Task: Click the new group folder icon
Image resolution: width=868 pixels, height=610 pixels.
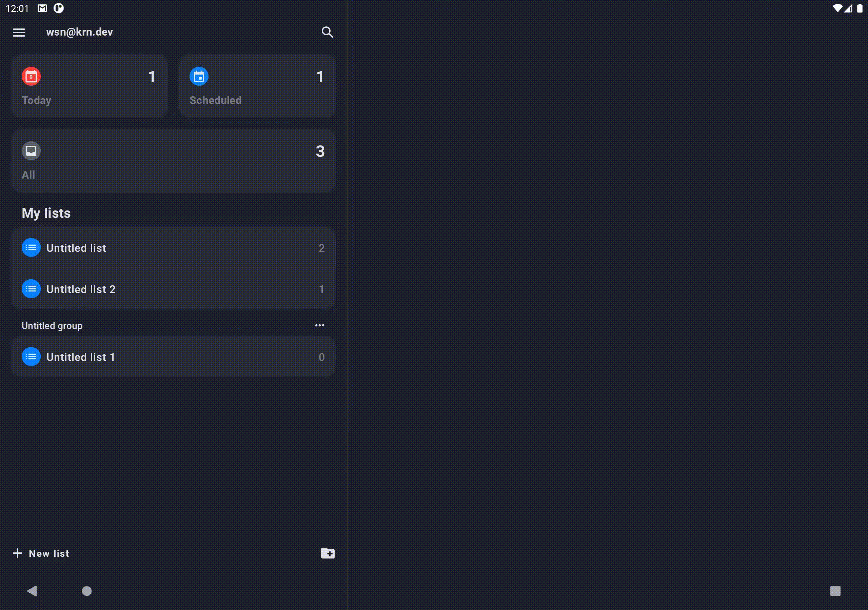Action: pyautogui.click(x=328, y=553)
